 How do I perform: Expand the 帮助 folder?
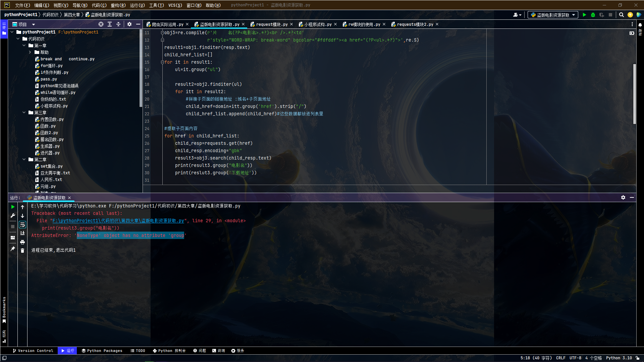30,52
